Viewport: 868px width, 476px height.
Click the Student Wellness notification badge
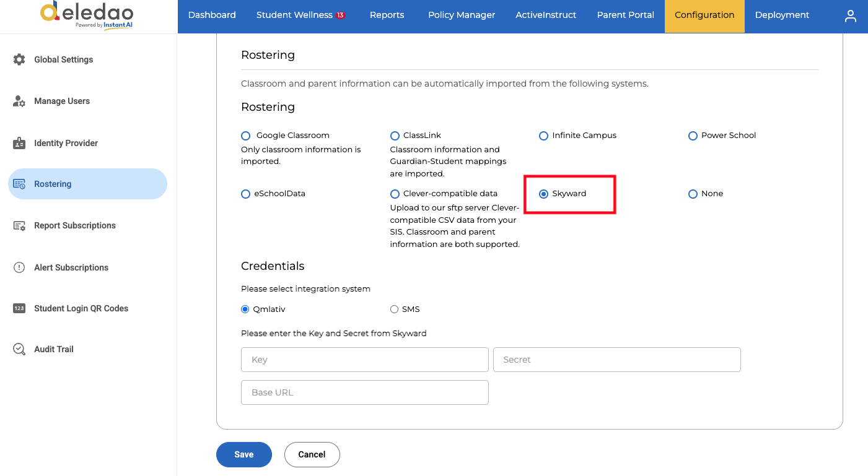340,15
